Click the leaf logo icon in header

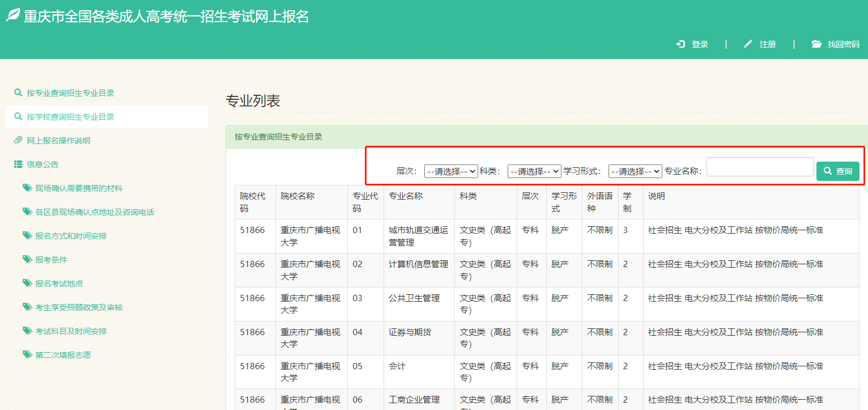point(13,15)
